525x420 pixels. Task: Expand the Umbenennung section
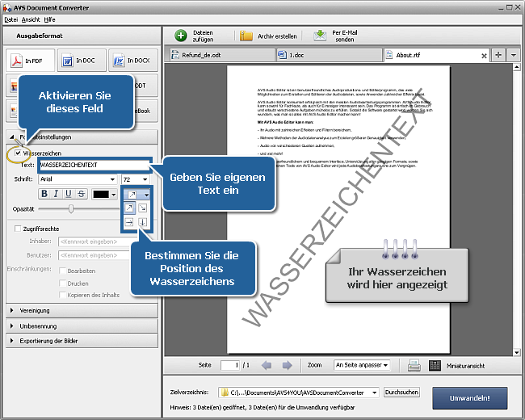tap(82, 325)
